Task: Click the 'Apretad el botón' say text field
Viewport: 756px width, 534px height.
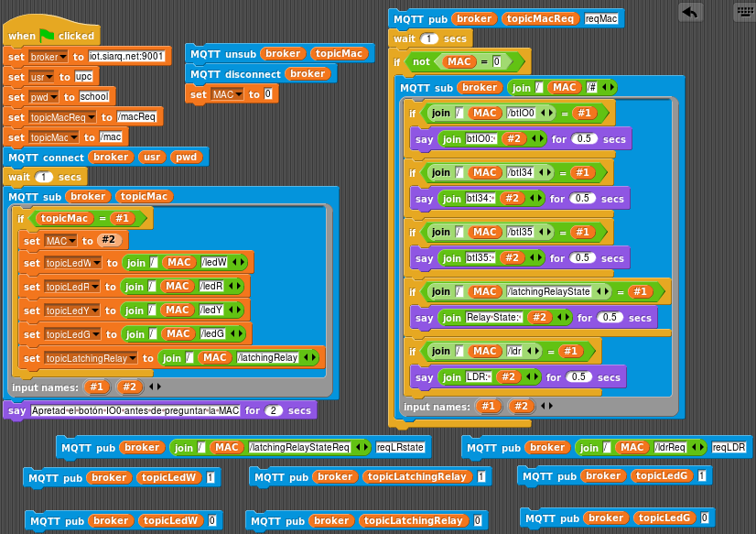Action: 135,410
